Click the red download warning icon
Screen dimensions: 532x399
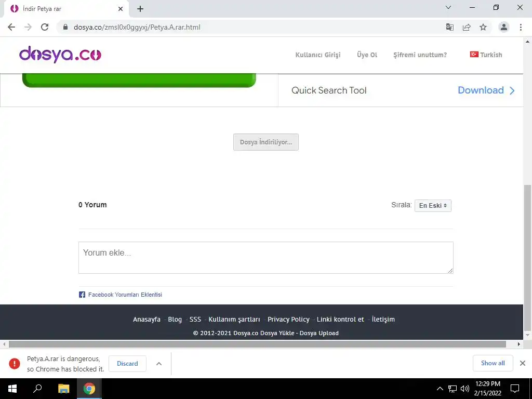pos(14,363)
